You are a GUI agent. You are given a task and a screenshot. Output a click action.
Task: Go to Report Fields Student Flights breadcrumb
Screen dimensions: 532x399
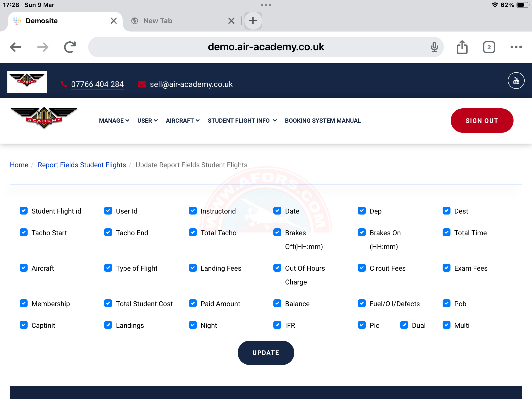(82, 165)
